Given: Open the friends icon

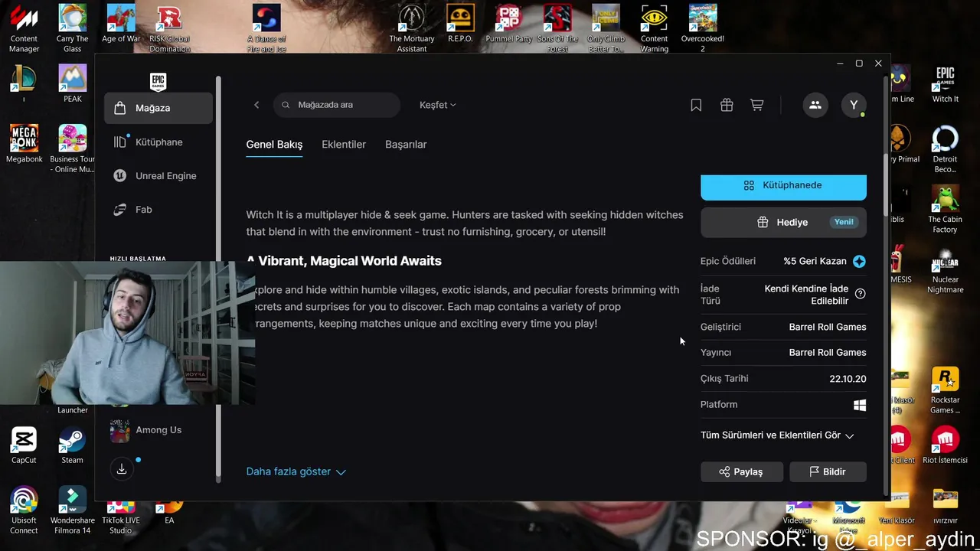Looking at the screenshot, I should click(815, 105).
